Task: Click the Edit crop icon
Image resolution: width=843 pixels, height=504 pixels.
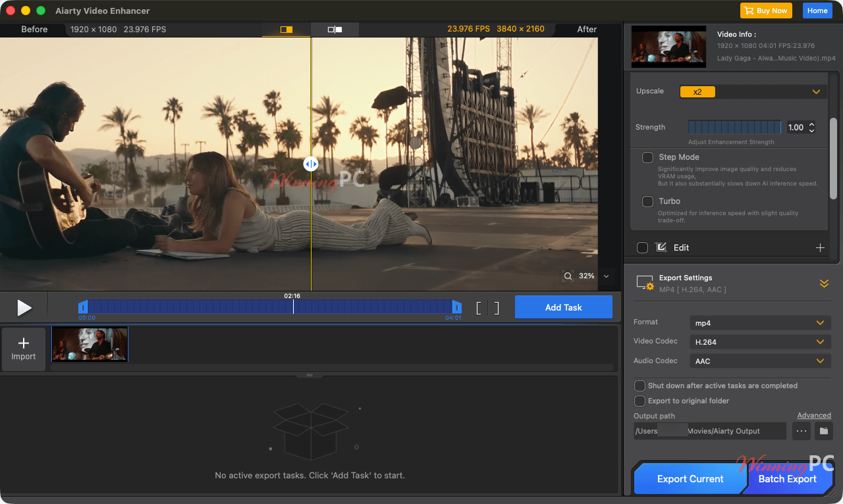Action: point(661,247)
